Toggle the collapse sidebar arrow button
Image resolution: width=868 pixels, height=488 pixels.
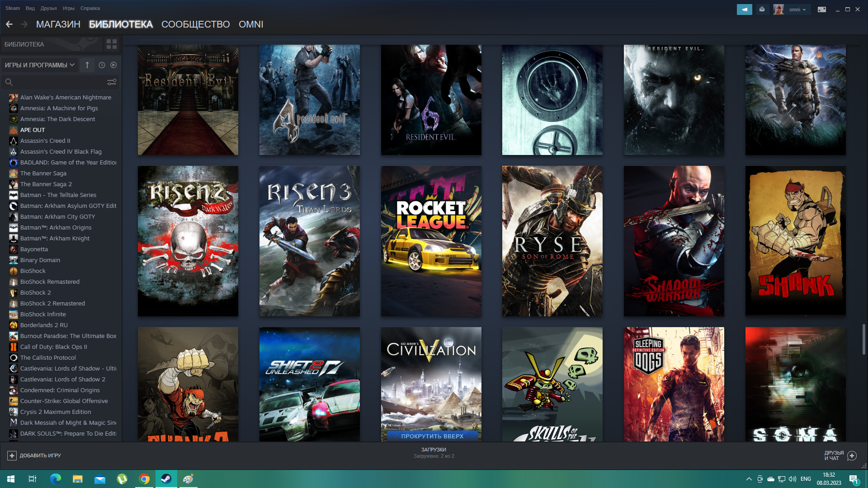(87, 65)
